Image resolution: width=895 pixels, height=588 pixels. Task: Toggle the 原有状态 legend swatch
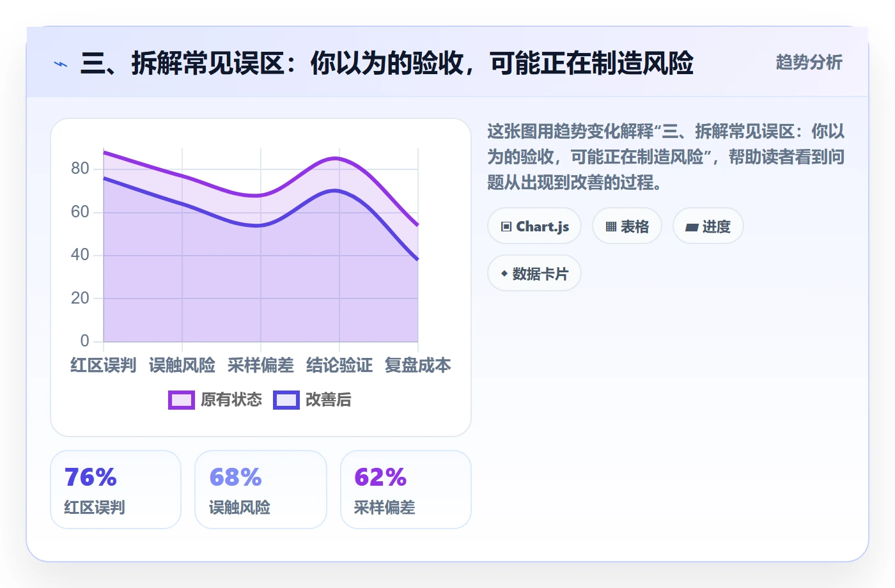(x=182, y=400)
